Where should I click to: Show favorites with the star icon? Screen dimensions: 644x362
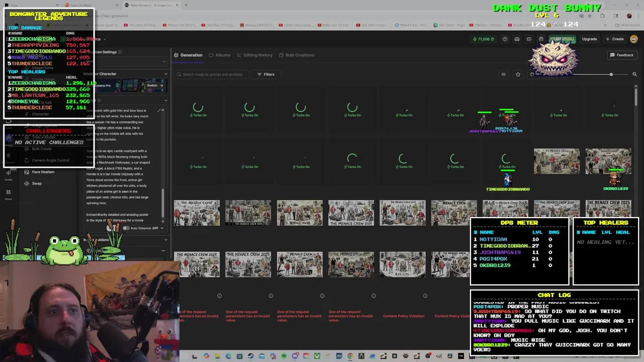point(518,74)
